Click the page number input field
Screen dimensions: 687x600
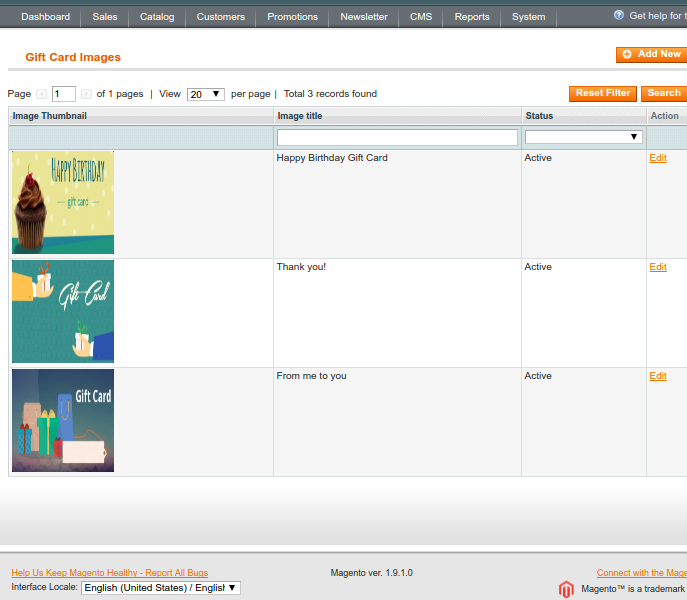coord(64,94)
